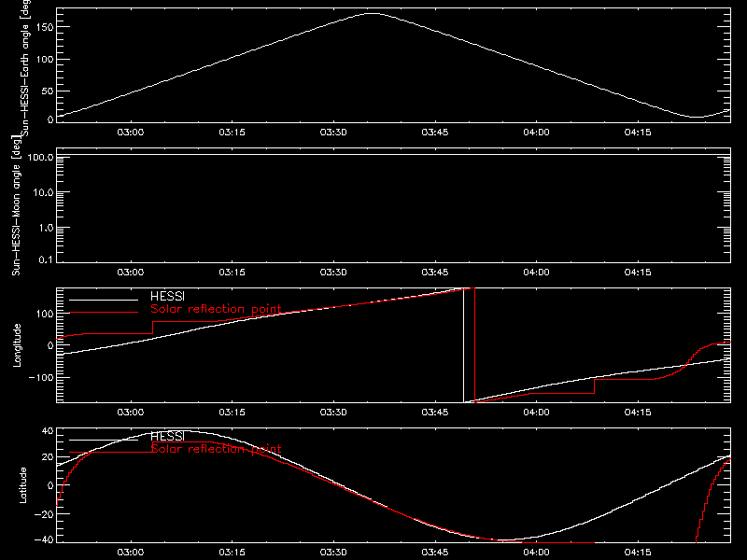This screenshot has height=560, width=747.
Task: Click 03:30 time label under Latitude plot
Action: pyautogui.click(x=333, y=553)
